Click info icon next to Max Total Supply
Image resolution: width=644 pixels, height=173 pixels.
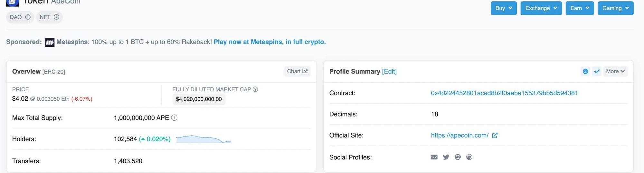pyautogui.click(x=174, y=118)
